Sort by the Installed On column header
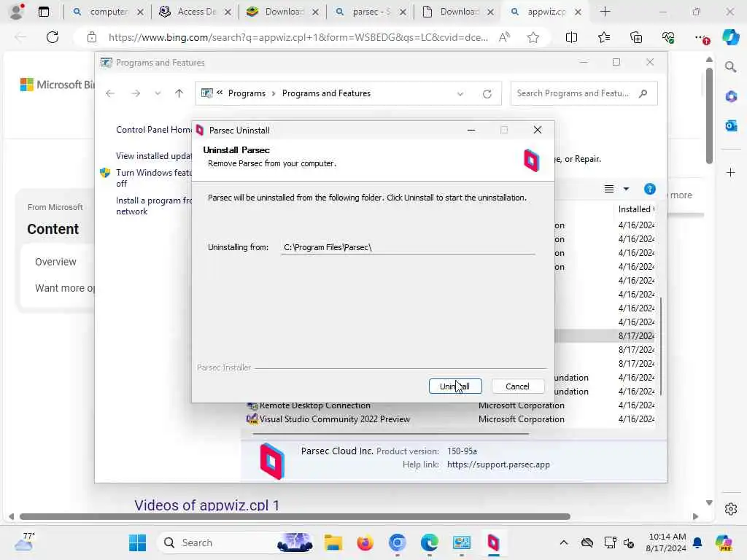The height and width of the screenshot is (560, 747). (x=635, y=209)
